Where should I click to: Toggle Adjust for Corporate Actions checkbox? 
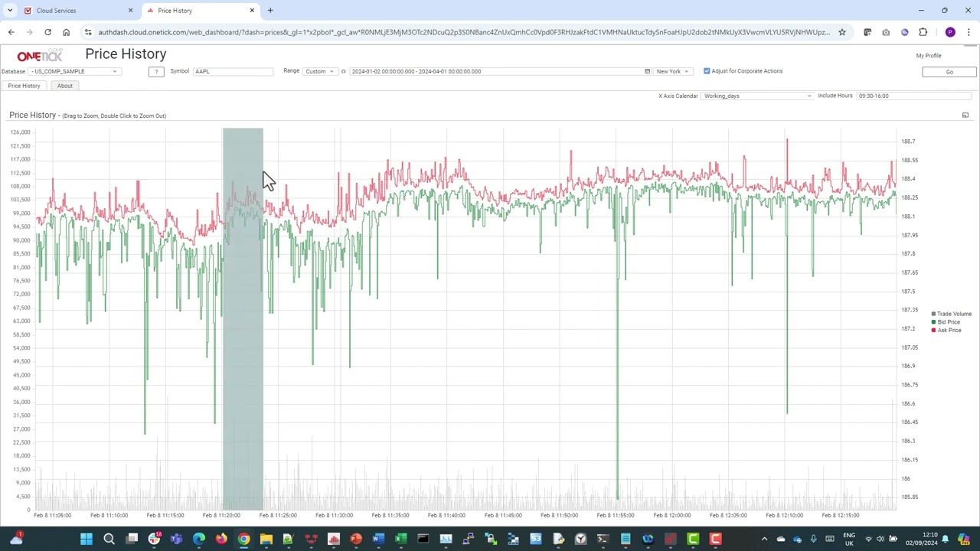click(707, 71)
